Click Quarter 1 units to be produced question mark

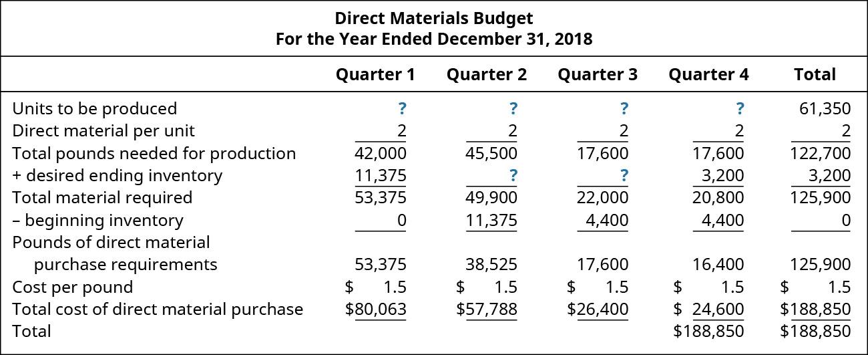[401, 108]
